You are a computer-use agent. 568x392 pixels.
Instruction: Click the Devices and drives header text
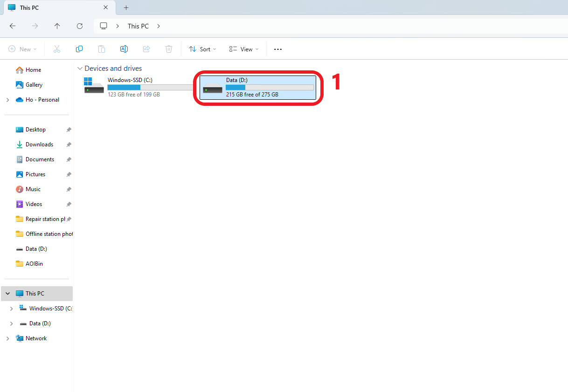coord(113,69)
